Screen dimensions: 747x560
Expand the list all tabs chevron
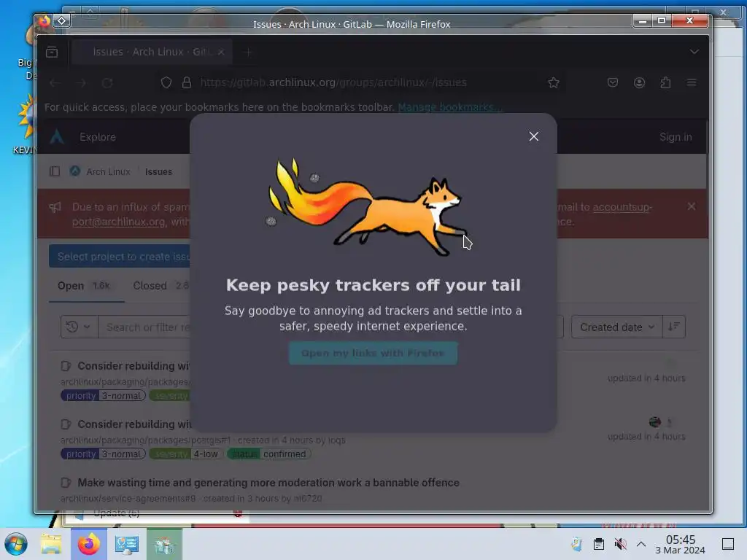point(694,52)
